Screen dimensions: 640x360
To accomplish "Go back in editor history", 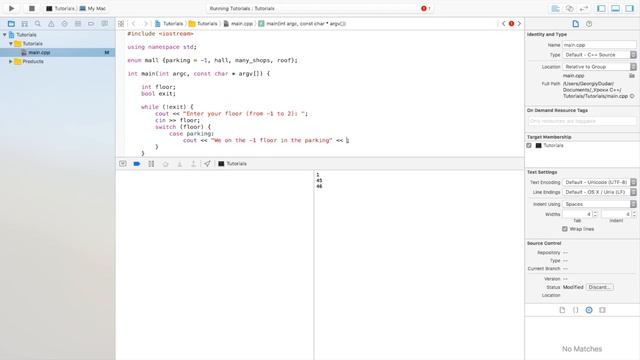I will (x=133, y=24).
